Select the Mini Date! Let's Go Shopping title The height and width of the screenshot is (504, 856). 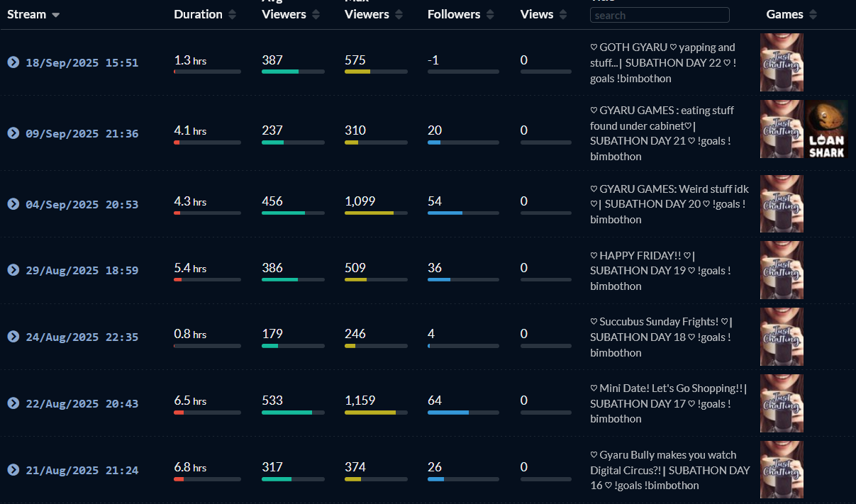tap(669, 403)
